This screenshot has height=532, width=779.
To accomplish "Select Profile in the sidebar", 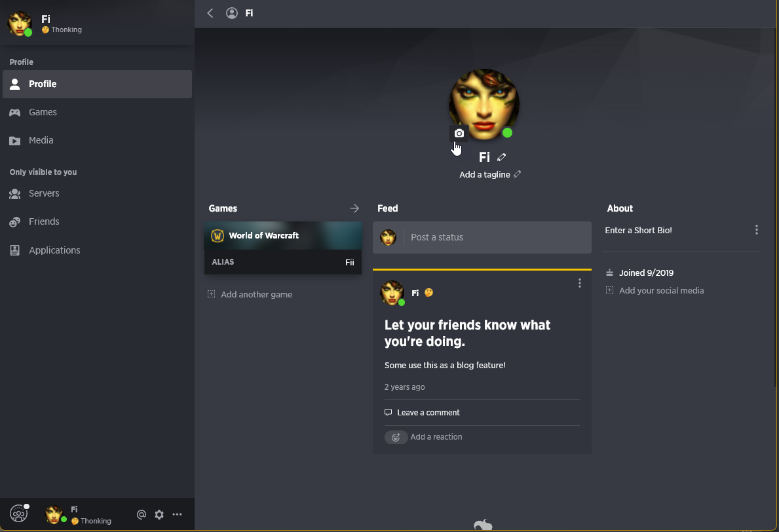I will 98,84.
